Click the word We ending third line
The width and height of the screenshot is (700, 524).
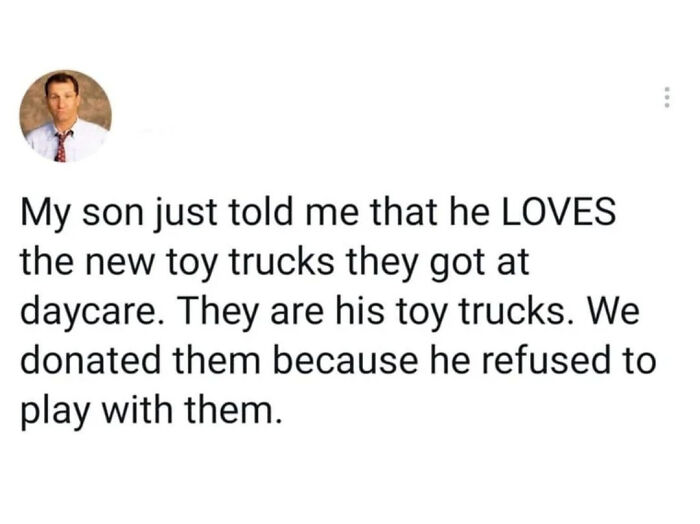(612, 311)
